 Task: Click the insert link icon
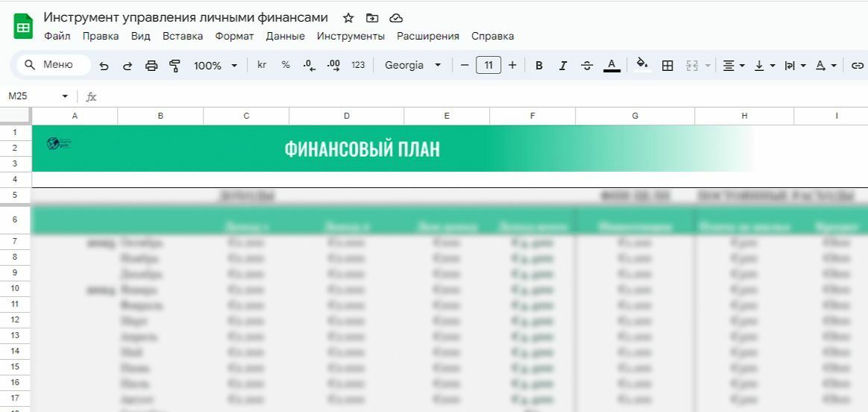pos(858,66)
